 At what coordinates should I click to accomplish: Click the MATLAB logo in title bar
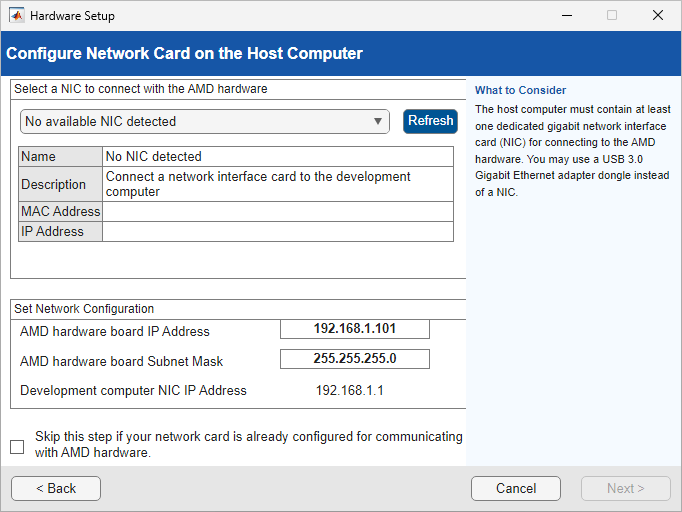point(17,16)
